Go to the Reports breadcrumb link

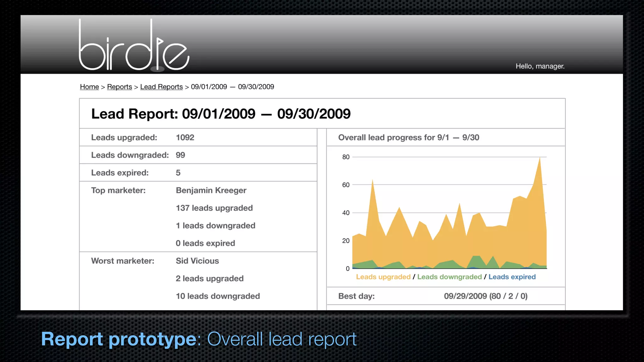coord(119,87)
